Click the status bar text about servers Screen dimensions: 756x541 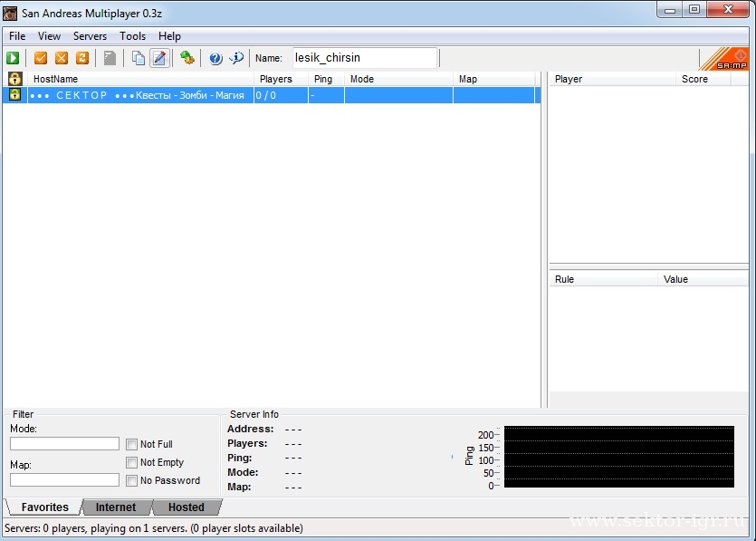[154, 528]
